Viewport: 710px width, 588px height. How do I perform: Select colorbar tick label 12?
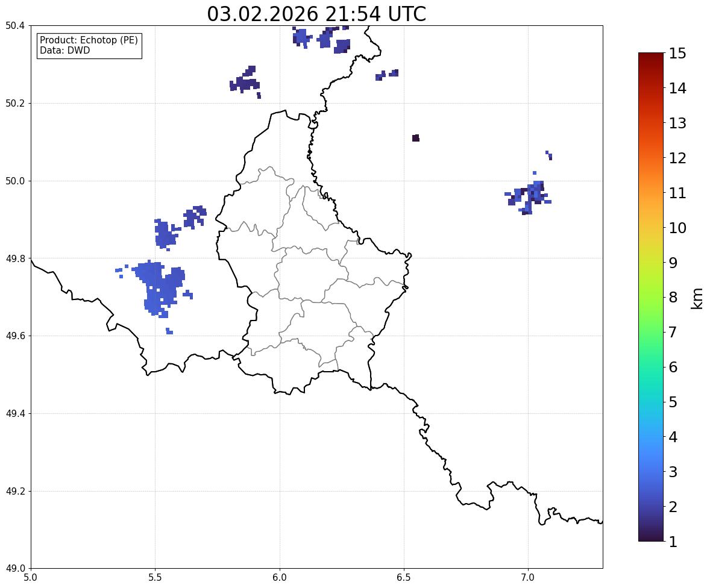pyautogui.click(x=677, y=158)
